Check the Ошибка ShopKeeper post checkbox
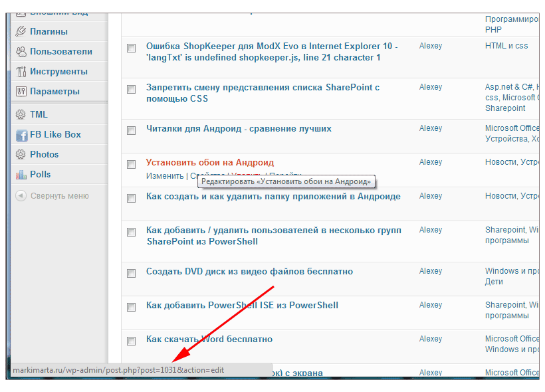The height and width of the screenshot is (392, 545). pyautogui.click(x=132, y=48)
